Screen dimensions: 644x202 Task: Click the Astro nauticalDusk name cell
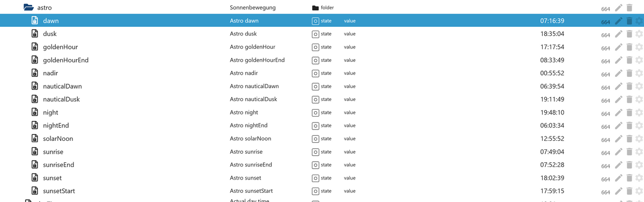[253, 99]
